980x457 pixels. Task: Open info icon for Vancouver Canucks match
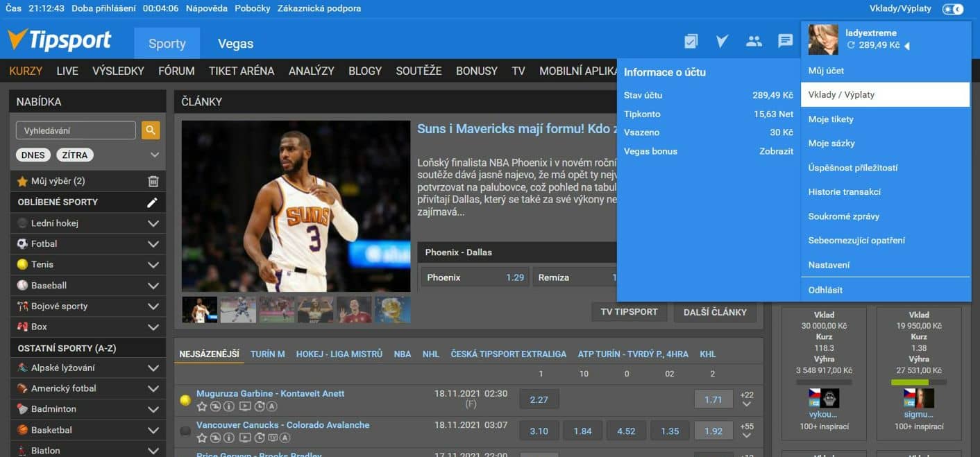pyautogui.click(x=230, y=438)
